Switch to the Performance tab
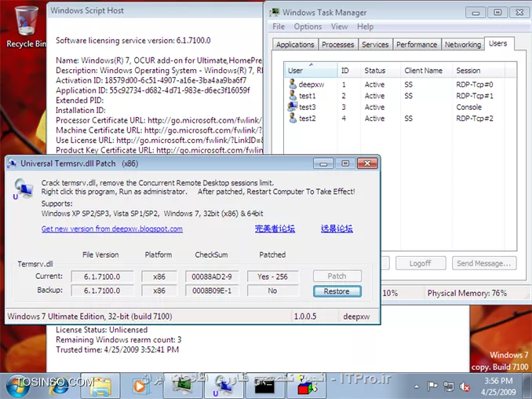Image resolution: width=532 pixels, height=399 pixels. 417,45
